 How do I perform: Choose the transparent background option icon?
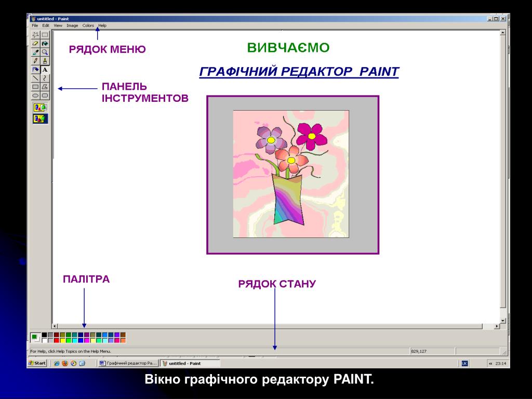[40, 119]
